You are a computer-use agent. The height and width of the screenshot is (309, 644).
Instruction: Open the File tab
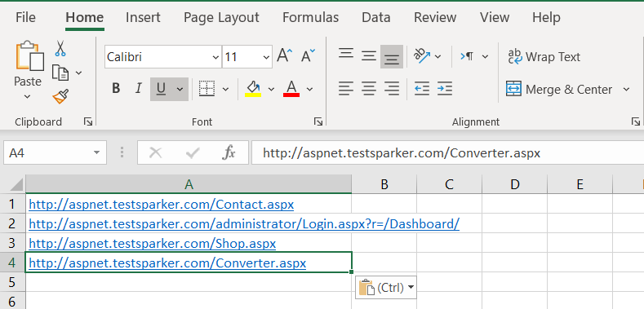[25, 17]
